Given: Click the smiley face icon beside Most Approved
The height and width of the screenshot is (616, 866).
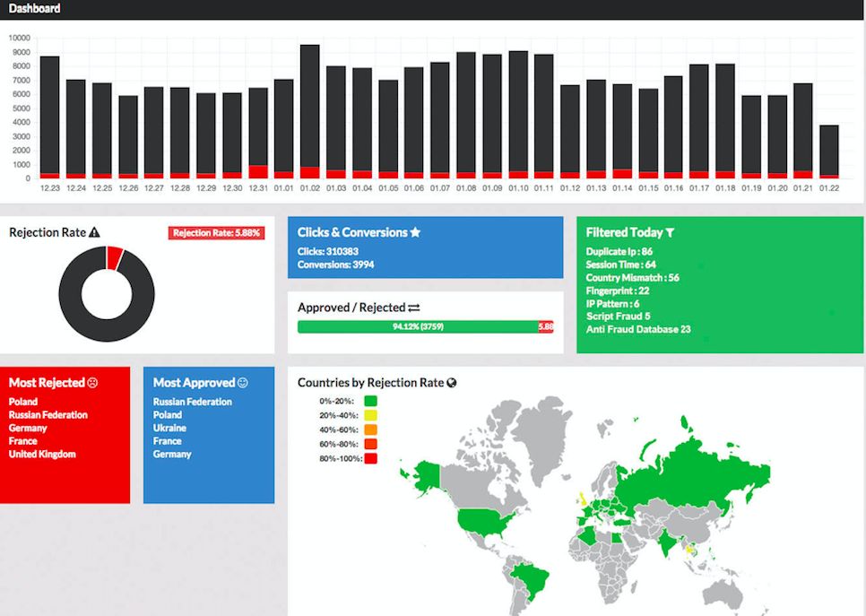Looking at the screenshot, I should click(243, 383).
